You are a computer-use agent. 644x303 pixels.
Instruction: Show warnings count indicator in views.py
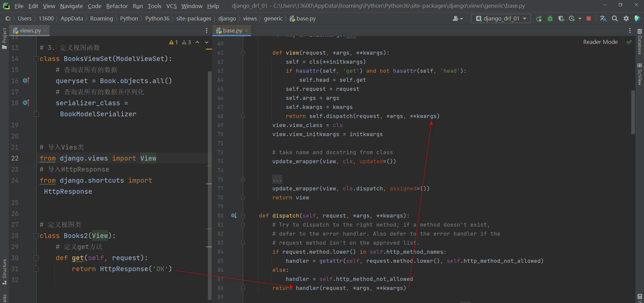click(x=173, y=42)
